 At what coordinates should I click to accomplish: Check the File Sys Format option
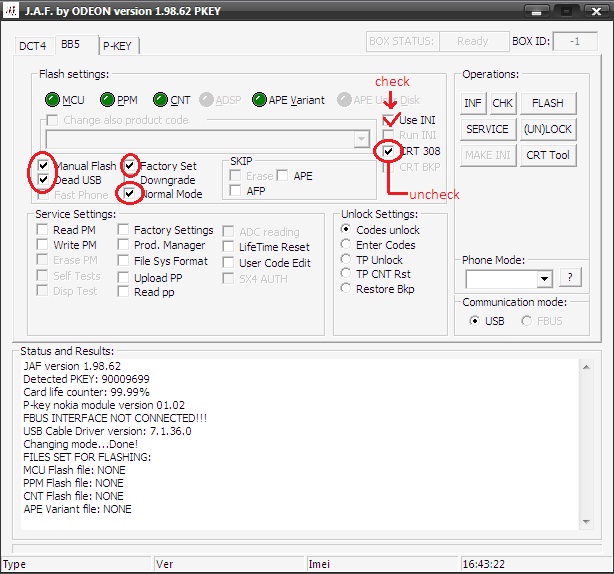tap(123, 261)
